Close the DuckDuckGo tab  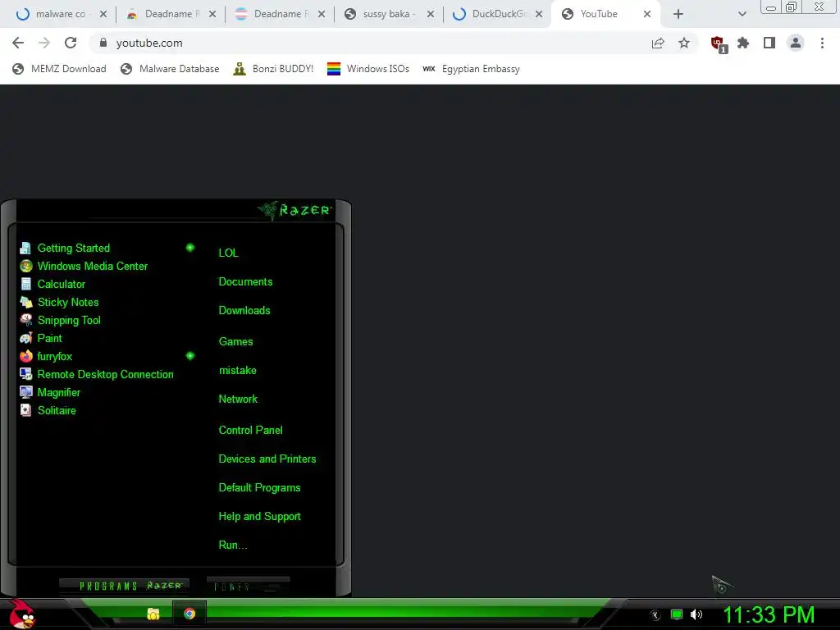[539, 14]
